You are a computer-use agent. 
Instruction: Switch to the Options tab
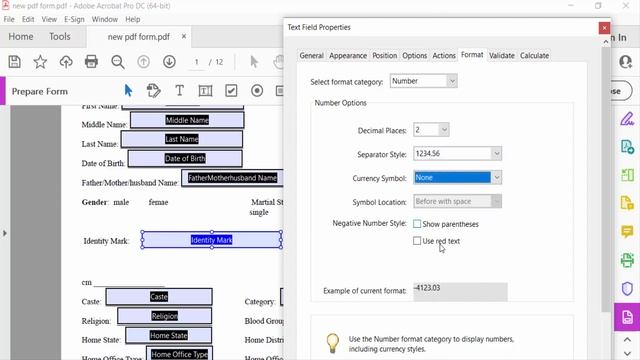tap(414, 56)
